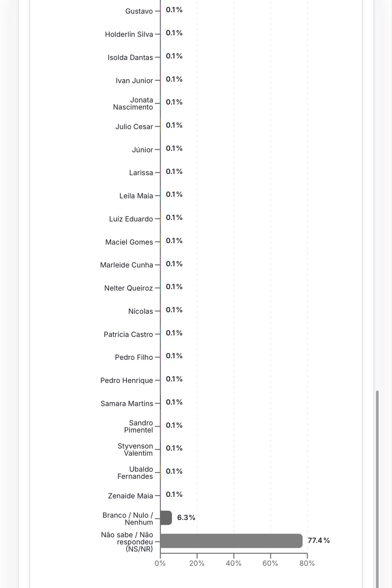Click the Não sabe / Não respondeu label
Image resolution: width=392 pixels, height=588 pixels.
click(x=127, y=542)
